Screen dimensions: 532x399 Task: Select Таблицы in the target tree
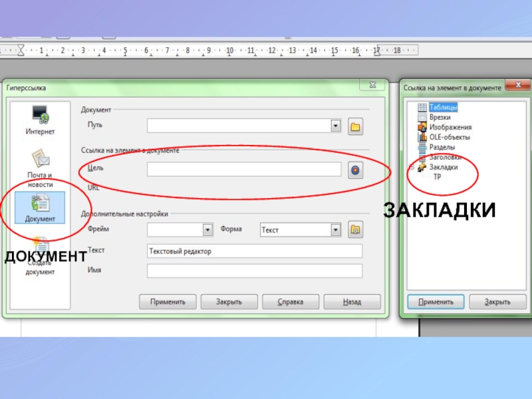click(x=443, y=108)
